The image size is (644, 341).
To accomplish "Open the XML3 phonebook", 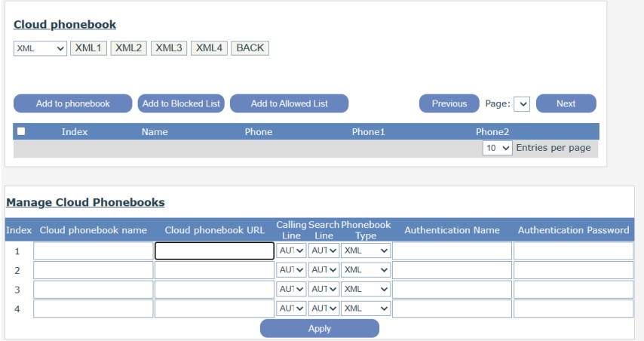I will tap(169, 48).
